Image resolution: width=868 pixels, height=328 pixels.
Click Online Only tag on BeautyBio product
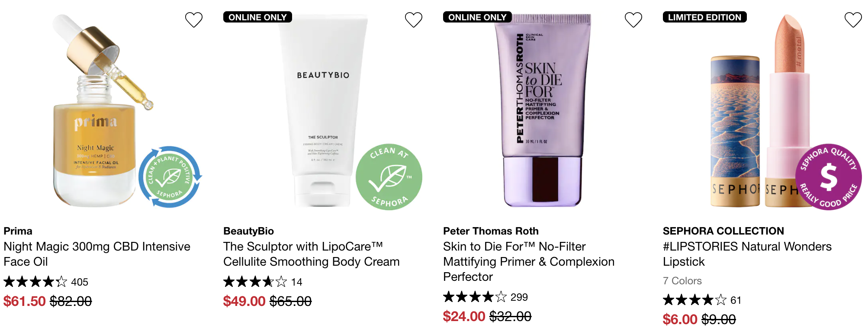point(257,17)
